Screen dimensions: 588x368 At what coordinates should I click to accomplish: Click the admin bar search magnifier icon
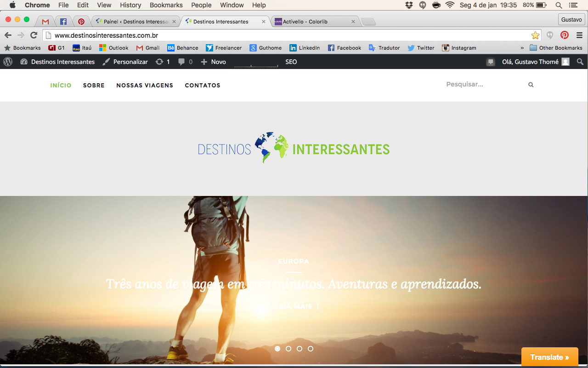point(580,62)
